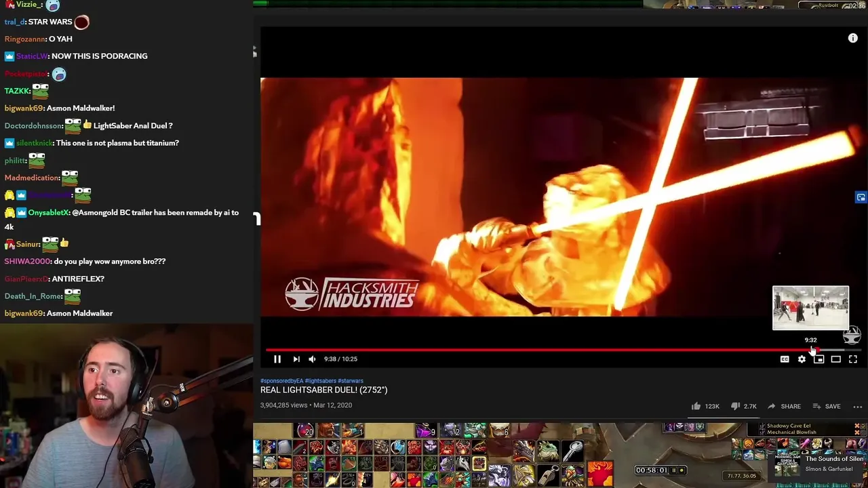
Task: Open chat user Ringozannn's profile
Action: point(24,39)
